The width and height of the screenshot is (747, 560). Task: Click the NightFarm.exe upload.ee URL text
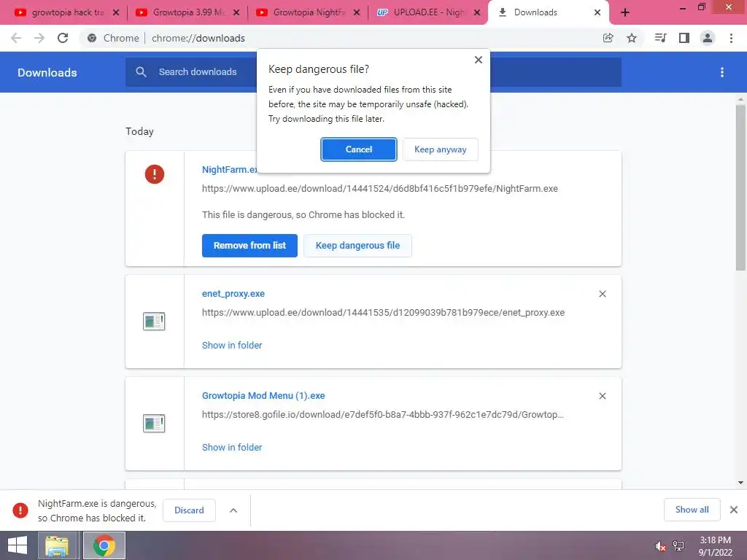click(379, 189)
